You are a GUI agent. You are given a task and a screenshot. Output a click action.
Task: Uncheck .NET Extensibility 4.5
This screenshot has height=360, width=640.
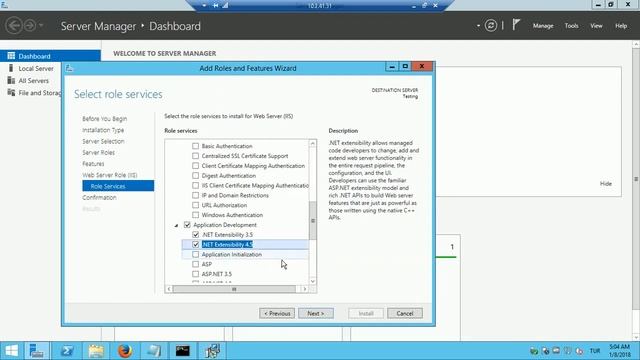(x=196, y=244)
